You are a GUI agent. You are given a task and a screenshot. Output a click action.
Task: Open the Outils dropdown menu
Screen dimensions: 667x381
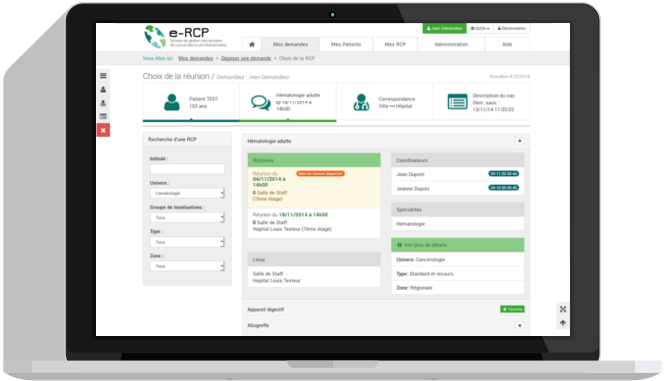(x=480, y=28)
